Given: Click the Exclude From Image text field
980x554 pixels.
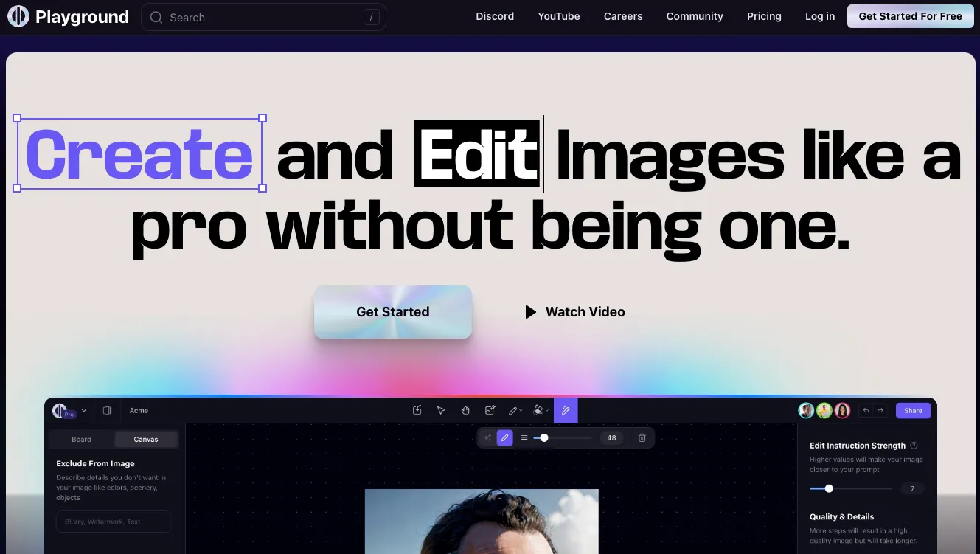Looking at the screenshot, I should click(114, 521).
